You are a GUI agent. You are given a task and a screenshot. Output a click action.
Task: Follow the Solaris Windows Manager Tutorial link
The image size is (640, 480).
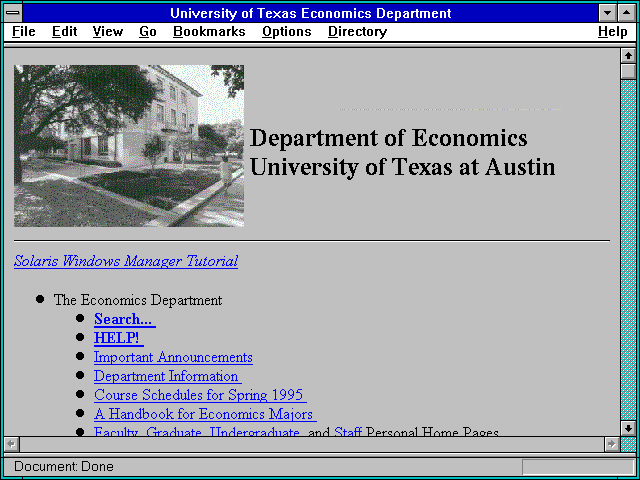click(126, 261)
